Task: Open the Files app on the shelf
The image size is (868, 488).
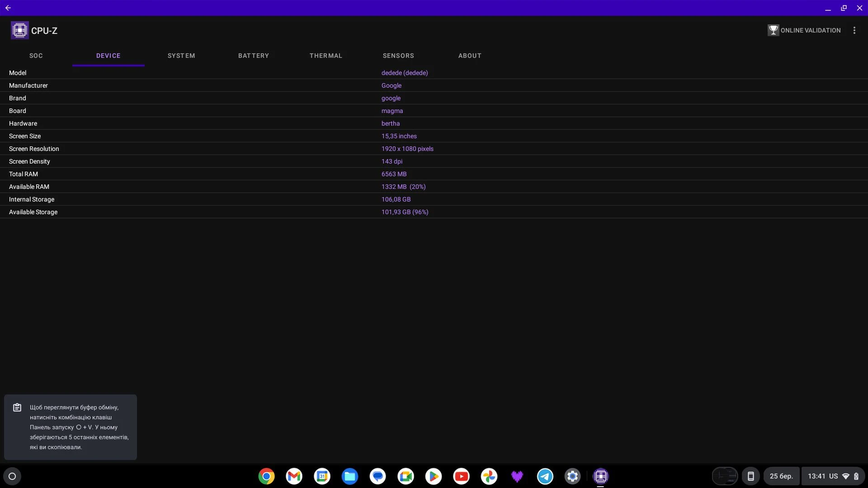Action: pyautogui.click(x=350, y=476)
